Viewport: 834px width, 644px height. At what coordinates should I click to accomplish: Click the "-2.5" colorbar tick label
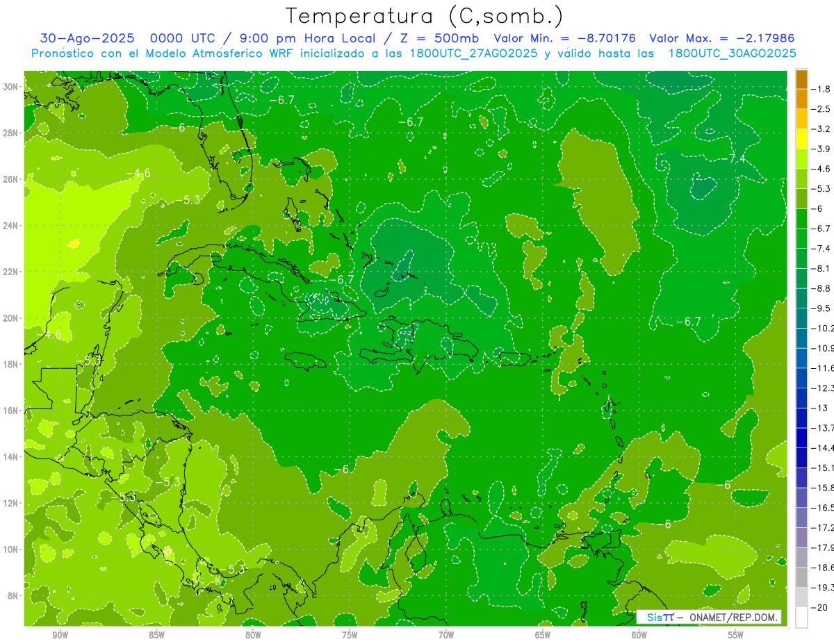[821, 109]
